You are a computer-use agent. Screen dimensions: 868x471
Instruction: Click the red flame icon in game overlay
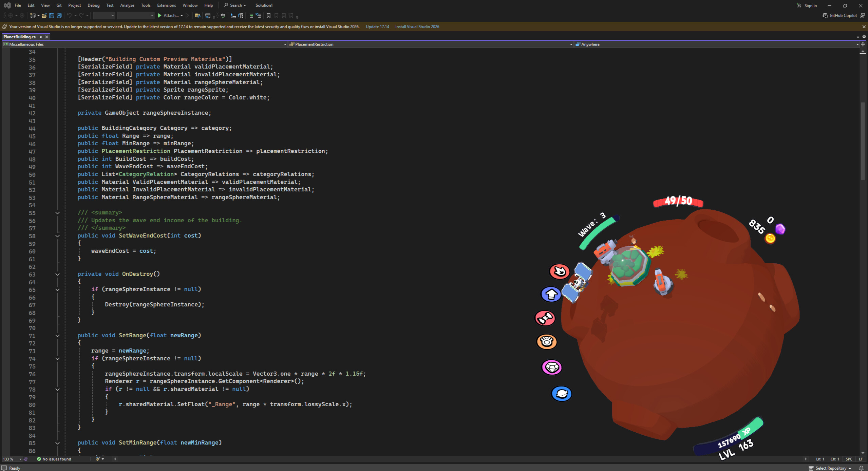tap(559, 271)
